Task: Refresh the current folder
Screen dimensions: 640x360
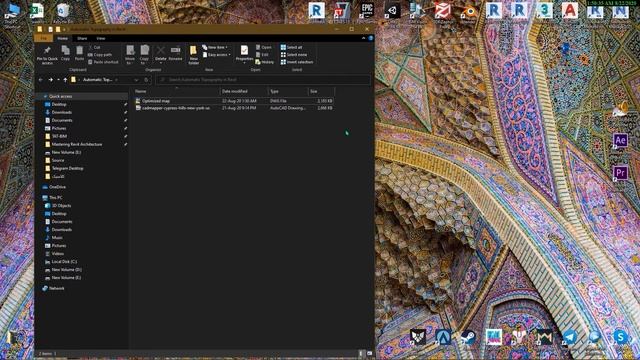Action: [146, 80]
